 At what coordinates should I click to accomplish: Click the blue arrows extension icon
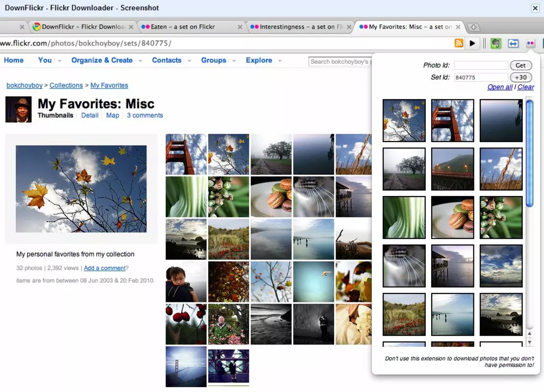point(513,43)
